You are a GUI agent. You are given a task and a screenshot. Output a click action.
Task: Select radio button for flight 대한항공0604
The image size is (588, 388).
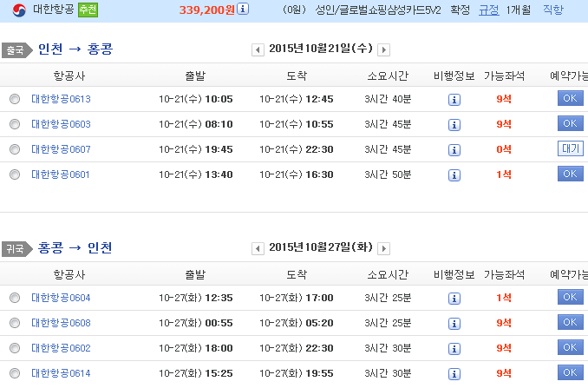click(15, 298)
